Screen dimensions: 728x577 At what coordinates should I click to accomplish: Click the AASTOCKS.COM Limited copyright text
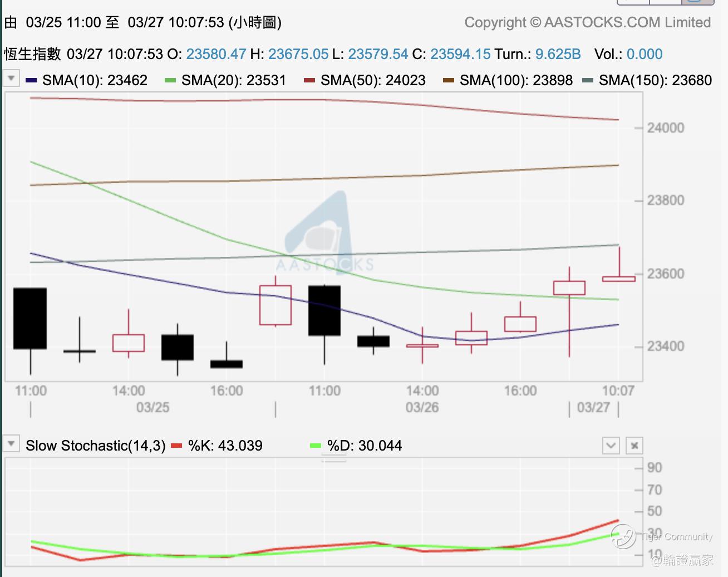627,22
